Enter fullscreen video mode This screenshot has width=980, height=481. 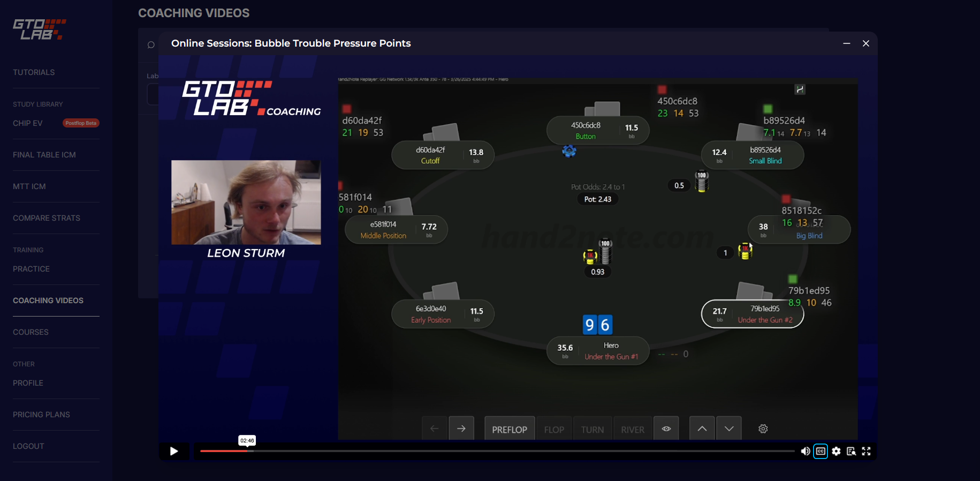[x=866, y=451]
